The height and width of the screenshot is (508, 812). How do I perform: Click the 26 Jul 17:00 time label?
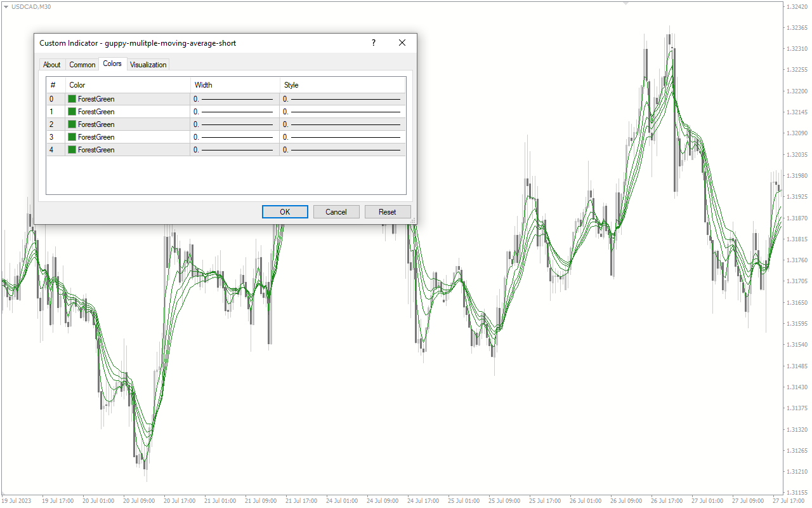665,501
